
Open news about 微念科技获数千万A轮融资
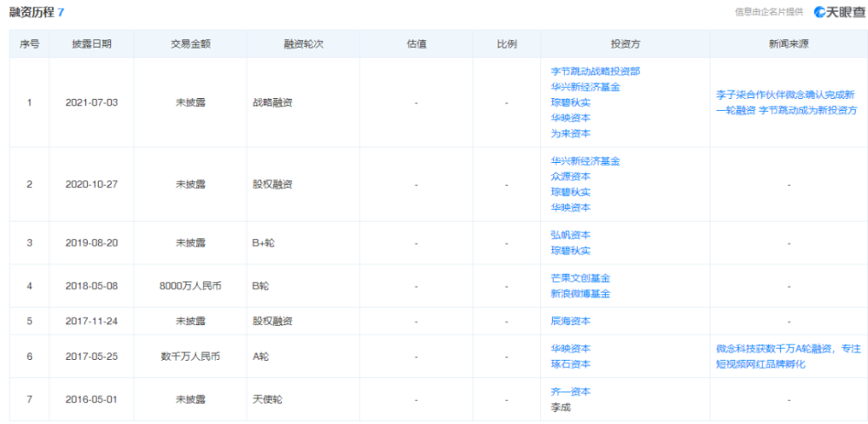click(x=788, y=356)
